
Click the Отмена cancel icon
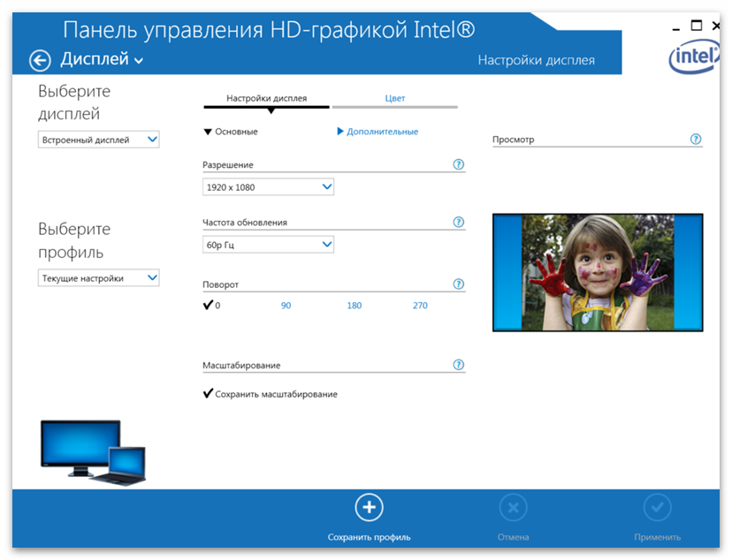[513, 508]
